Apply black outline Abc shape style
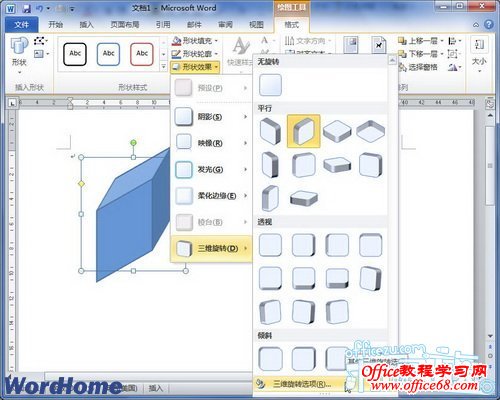Image resolution: width=500 pixels, height=400 pixels. [75, 54]
